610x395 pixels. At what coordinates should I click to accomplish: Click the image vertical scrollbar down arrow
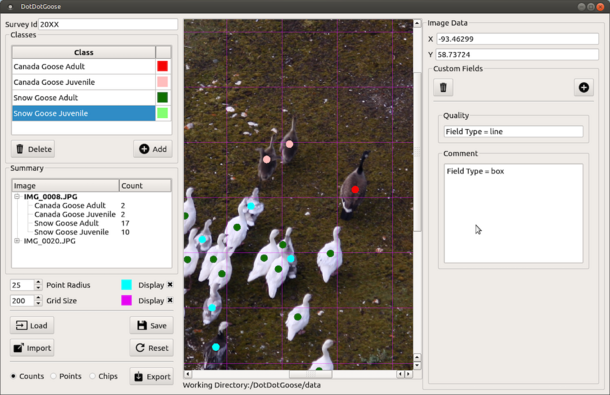[x=417, y=365]
